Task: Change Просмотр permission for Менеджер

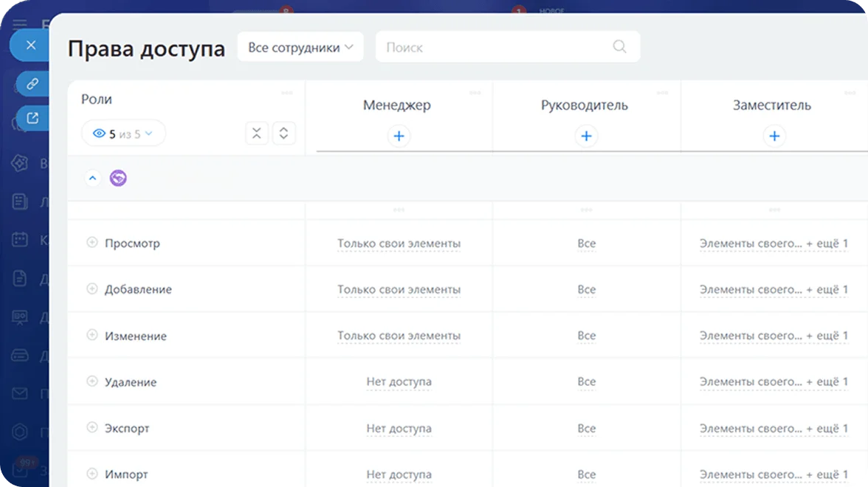Action: (399, 243)
